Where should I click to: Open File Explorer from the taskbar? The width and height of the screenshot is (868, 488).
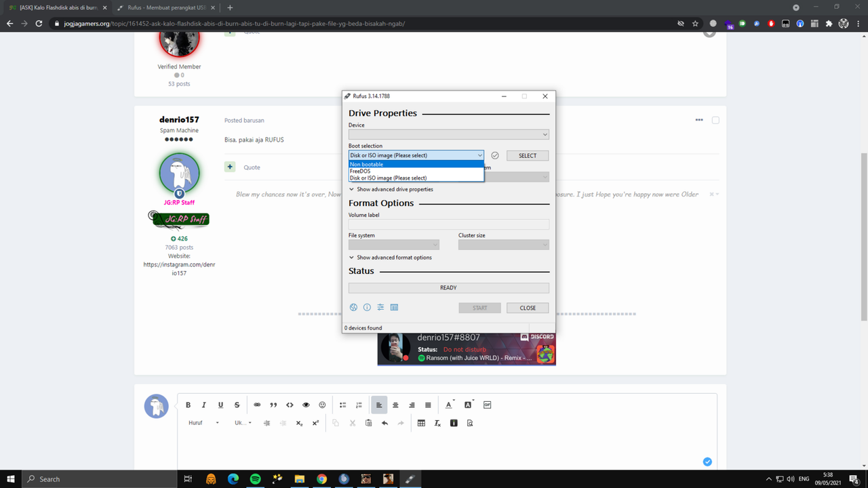point(299,479)
